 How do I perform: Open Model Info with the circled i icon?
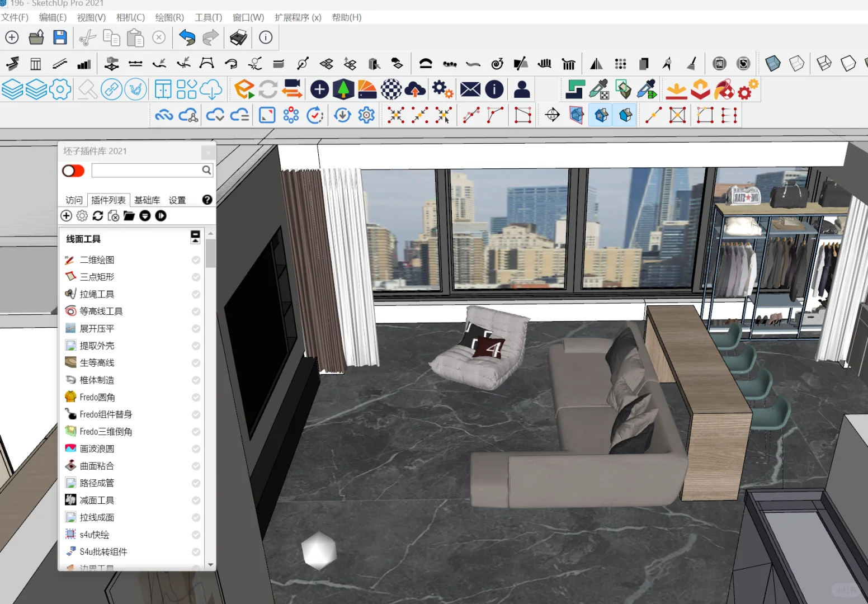266,37
